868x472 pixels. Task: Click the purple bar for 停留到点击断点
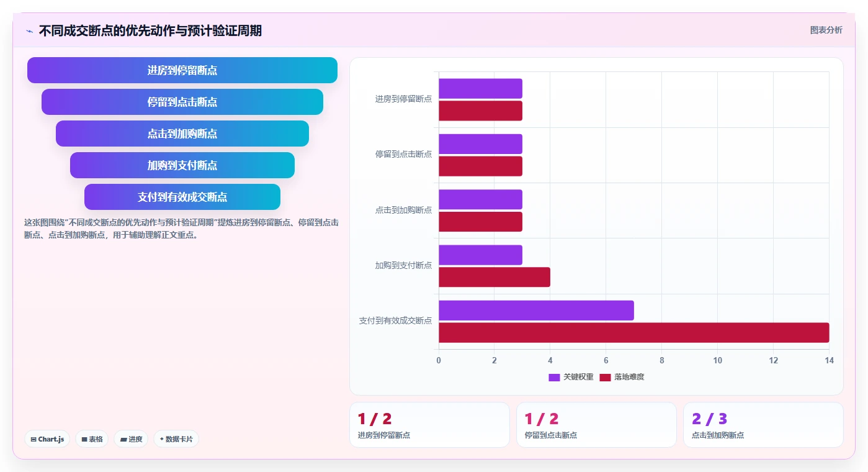click(x=480, y=144)
